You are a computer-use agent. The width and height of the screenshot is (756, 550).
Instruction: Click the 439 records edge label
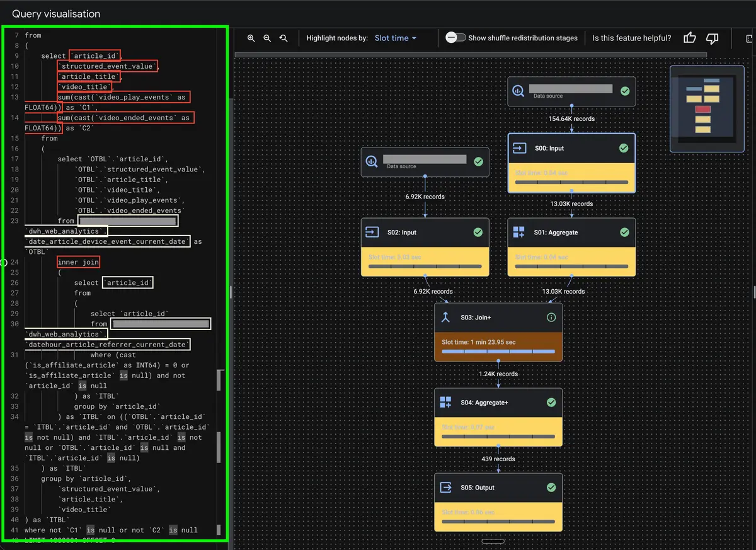coord(498,459)
